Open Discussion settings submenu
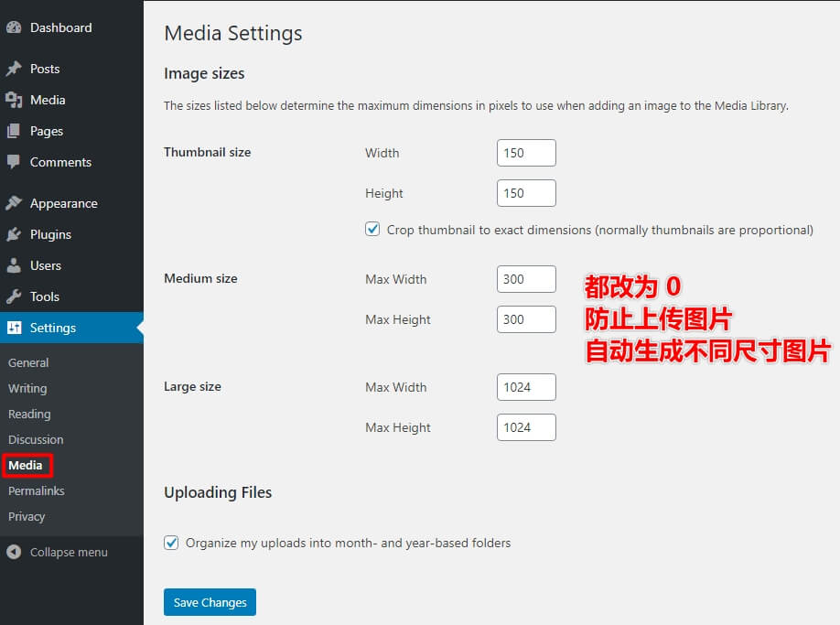The height and width of the screenshot is (625, 840). click(x=36, y=439)
